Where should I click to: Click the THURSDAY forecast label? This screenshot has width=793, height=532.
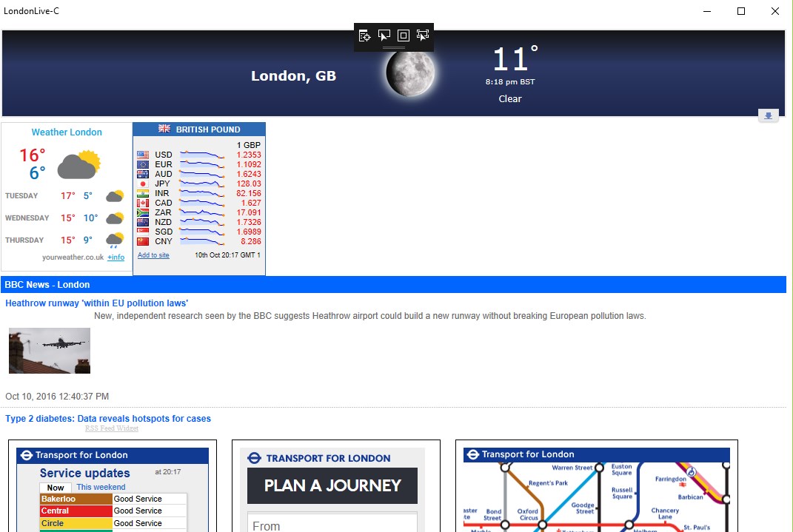[24, 240]
